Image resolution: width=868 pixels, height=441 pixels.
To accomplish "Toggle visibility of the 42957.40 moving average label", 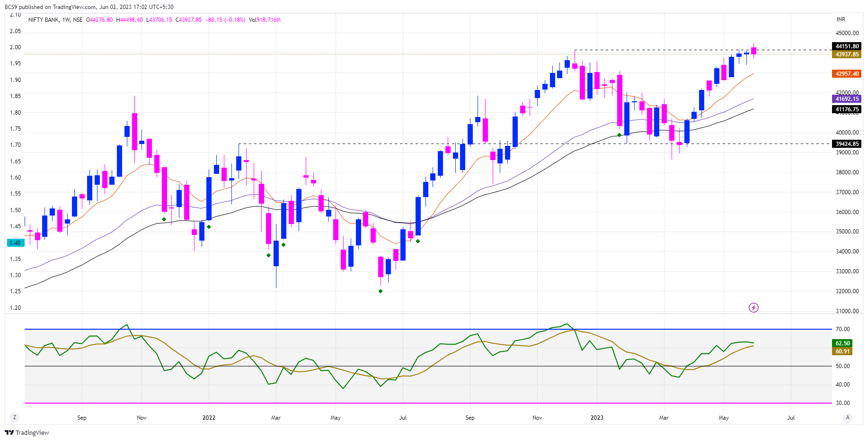I will [848, 74].
